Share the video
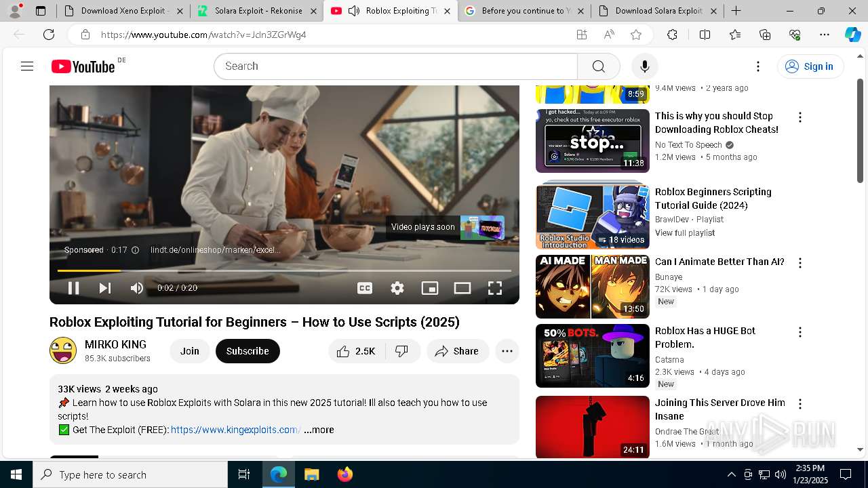This screenshot has width=868, height=488. [458, 351]
